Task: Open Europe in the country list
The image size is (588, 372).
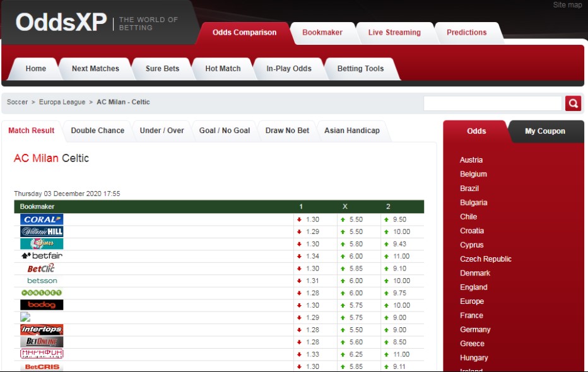Action: (x=472, y=301)
